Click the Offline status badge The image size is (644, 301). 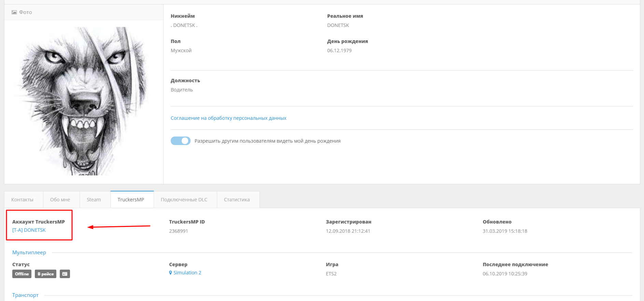pyautogui.click(x=22, y=274)
